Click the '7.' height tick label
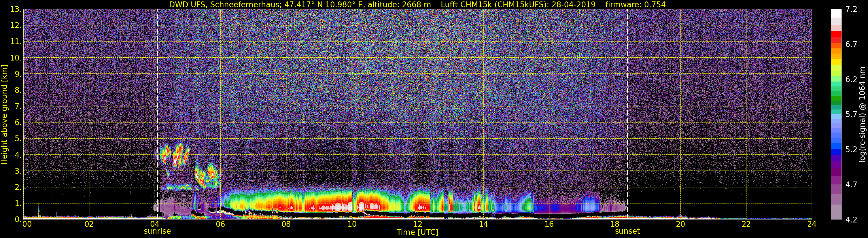The image size is (868, 238). click(18, 107)
